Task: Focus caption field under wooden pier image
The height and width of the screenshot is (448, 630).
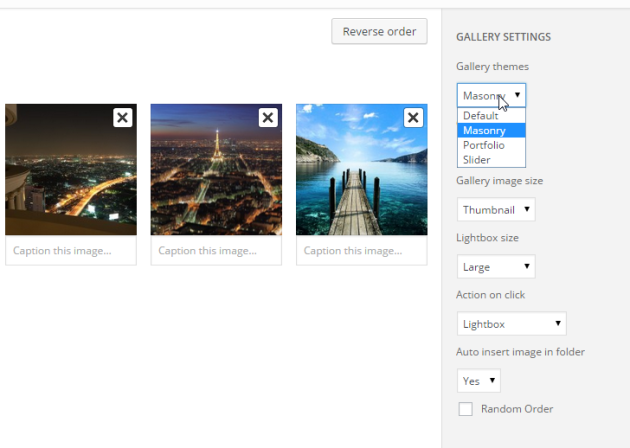Action: click(362, 250)
